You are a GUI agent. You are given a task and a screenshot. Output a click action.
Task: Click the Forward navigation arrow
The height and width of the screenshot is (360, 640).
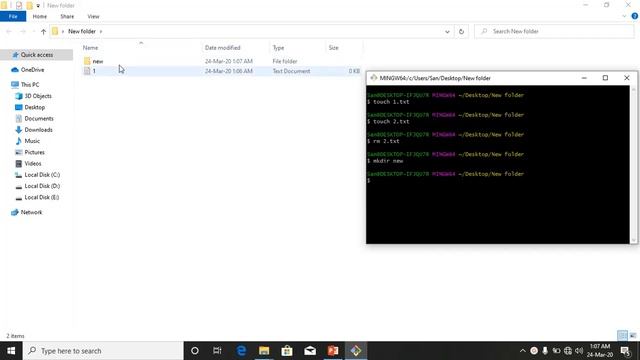click(23, 31)
